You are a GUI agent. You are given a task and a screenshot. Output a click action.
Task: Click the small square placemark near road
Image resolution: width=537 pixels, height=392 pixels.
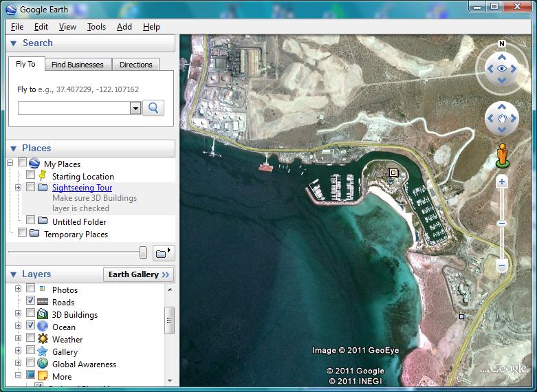[x=461, y=316]
